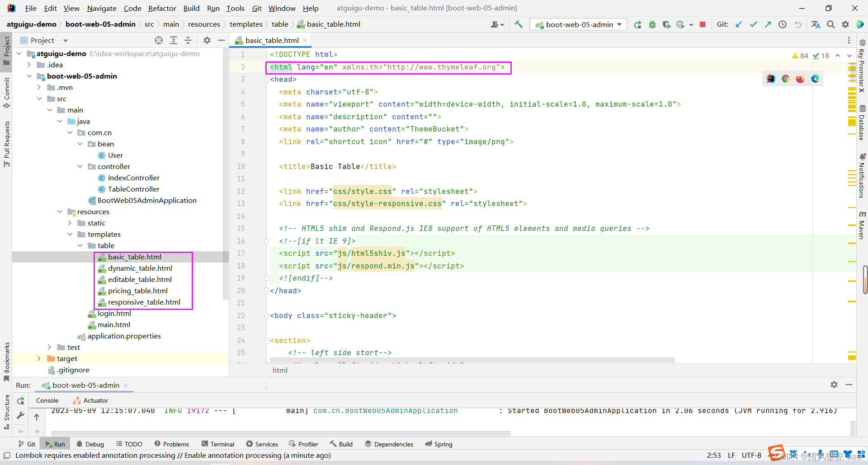This screenshot has height=465, width=868.
Task: Open Search Everywhere magnifier icon
Action: click(x=831, y=24)
